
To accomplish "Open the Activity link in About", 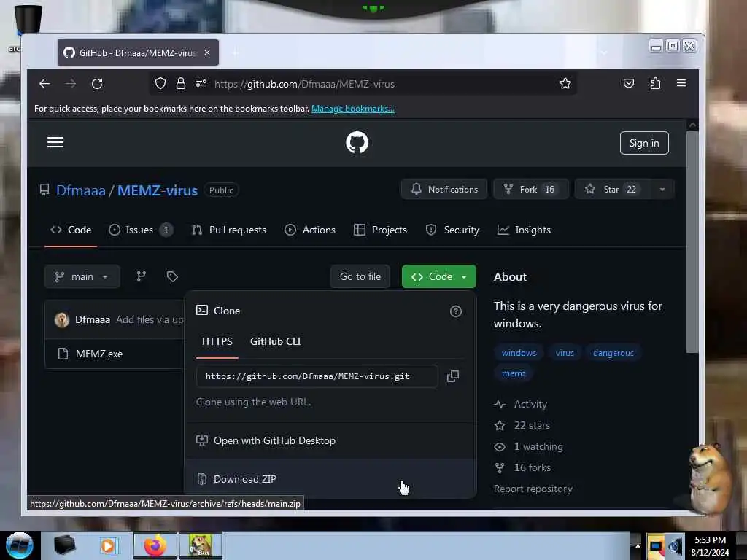I will 521,404.
